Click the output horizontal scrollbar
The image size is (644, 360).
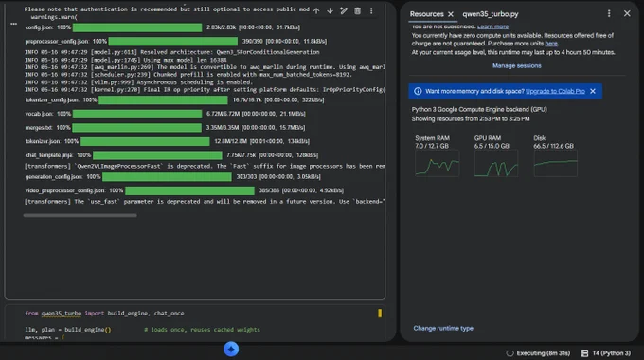[x=80, y=215]
